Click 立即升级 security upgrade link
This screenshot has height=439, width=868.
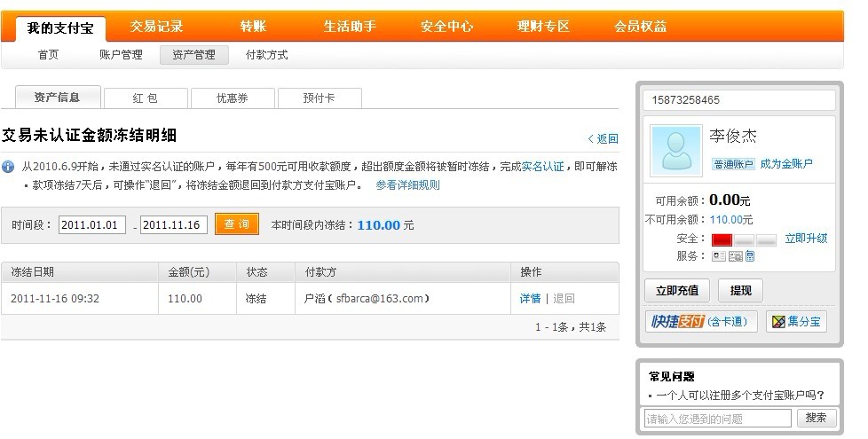pyautogui.click(x=806, y=239)
